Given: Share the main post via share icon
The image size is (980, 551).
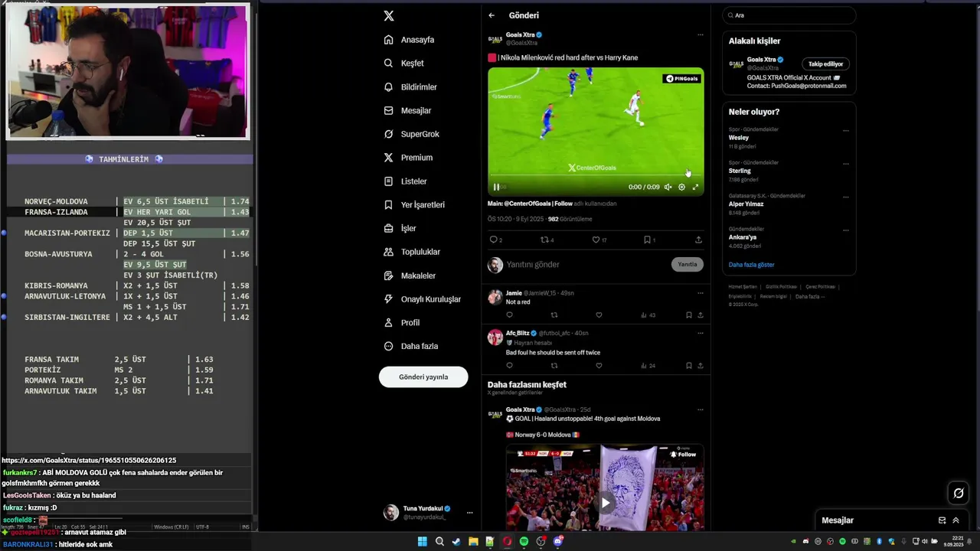Looking at the screenshot, I should (698, 240).
